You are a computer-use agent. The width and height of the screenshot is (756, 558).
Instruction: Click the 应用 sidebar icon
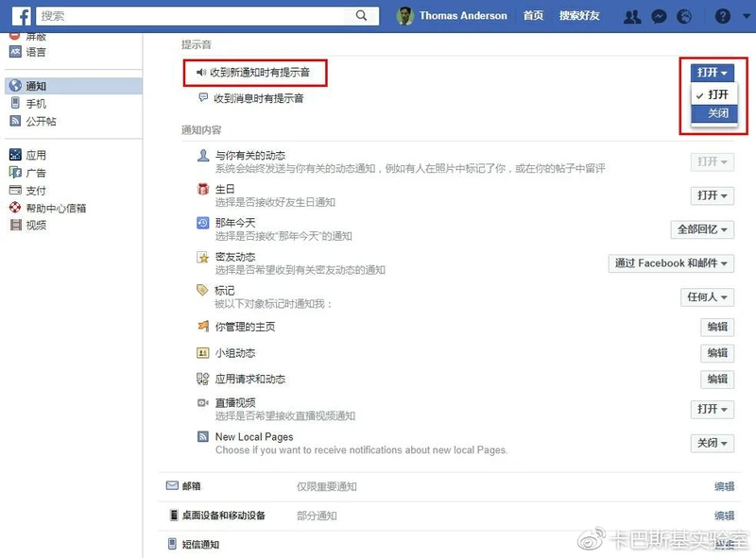(x=15, y=155)
